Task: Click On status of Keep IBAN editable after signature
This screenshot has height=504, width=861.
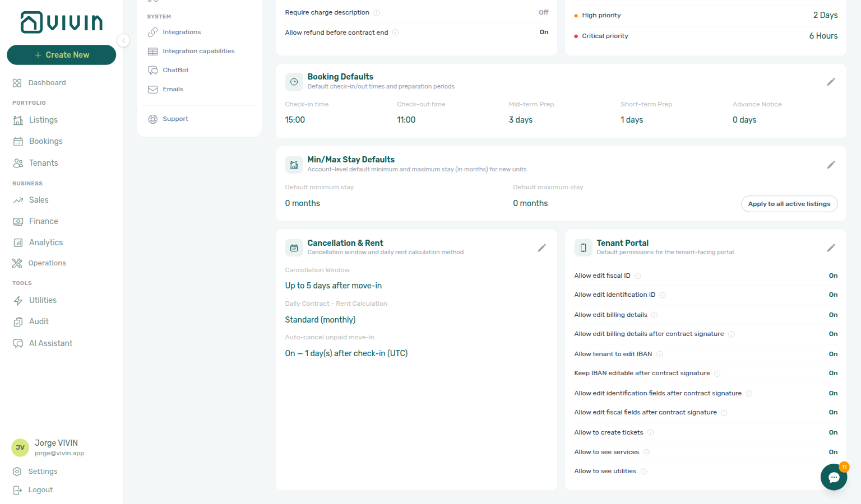Action: [x=833, y=373]
